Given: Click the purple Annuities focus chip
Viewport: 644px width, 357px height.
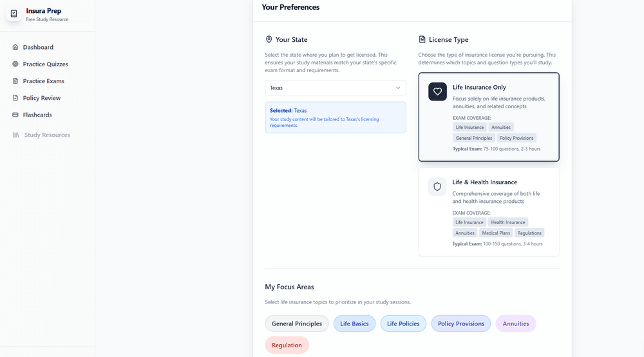Looking at the screenshot, I should (516, 323).
